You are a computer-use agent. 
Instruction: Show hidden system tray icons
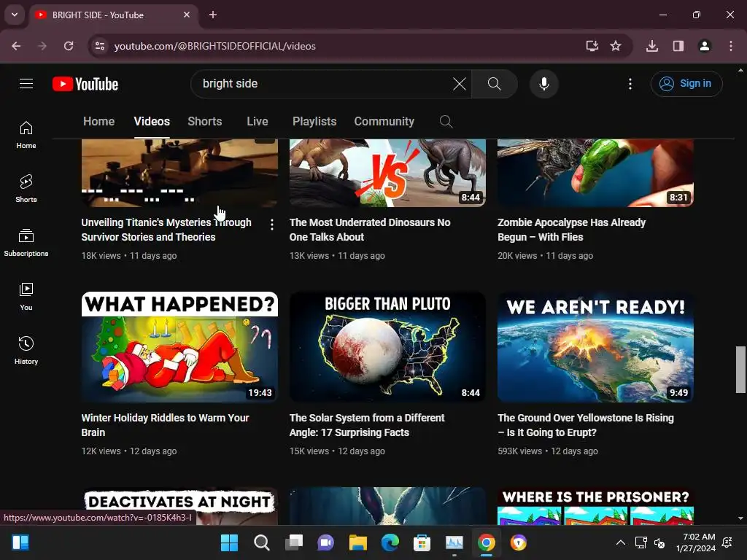click(x=620, y=542)
